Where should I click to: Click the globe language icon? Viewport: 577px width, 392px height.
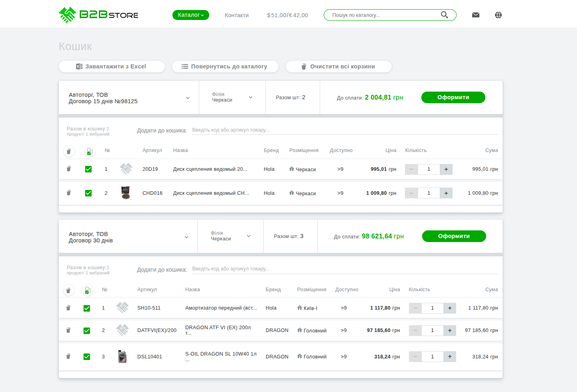(498, 15)
